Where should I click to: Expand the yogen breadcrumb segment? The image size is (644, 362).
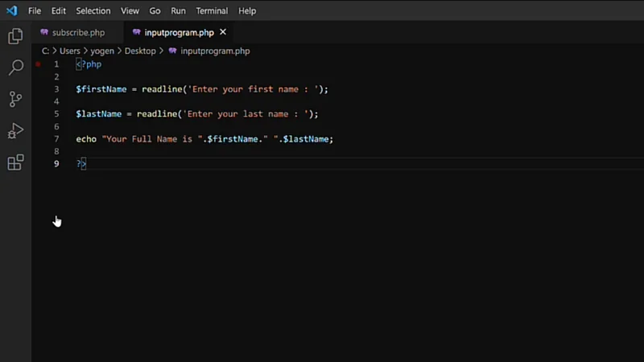[x=102, y=51]
